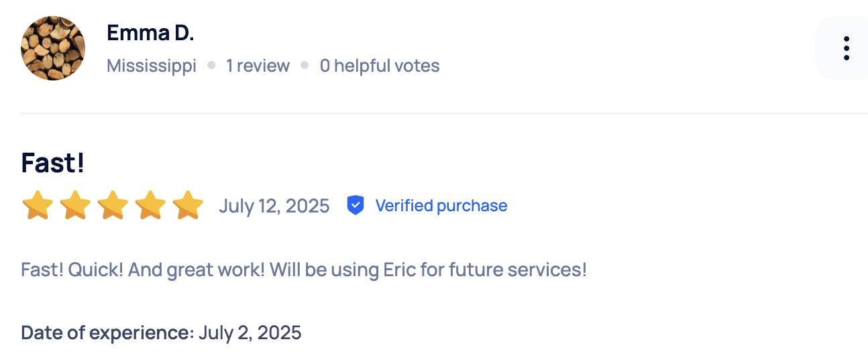Image resolution: width=868 pixels, height=362 pixels.
Task: Click the 1 review count
Action: click(258, 66)
